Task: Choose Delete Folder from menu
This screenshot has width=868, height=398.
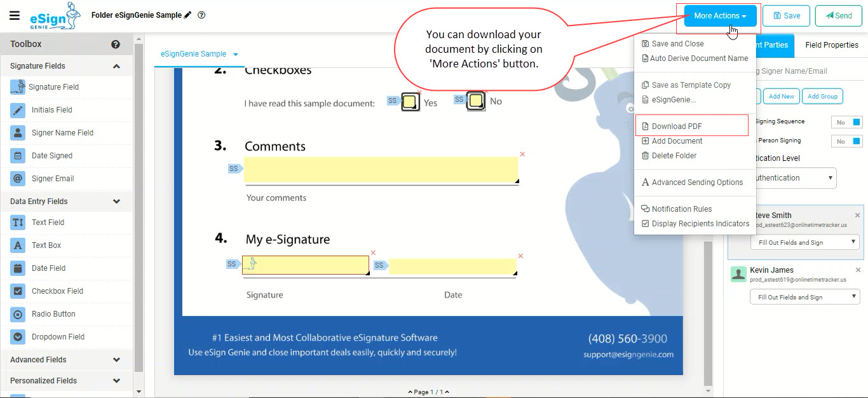Action: [669, 156]
